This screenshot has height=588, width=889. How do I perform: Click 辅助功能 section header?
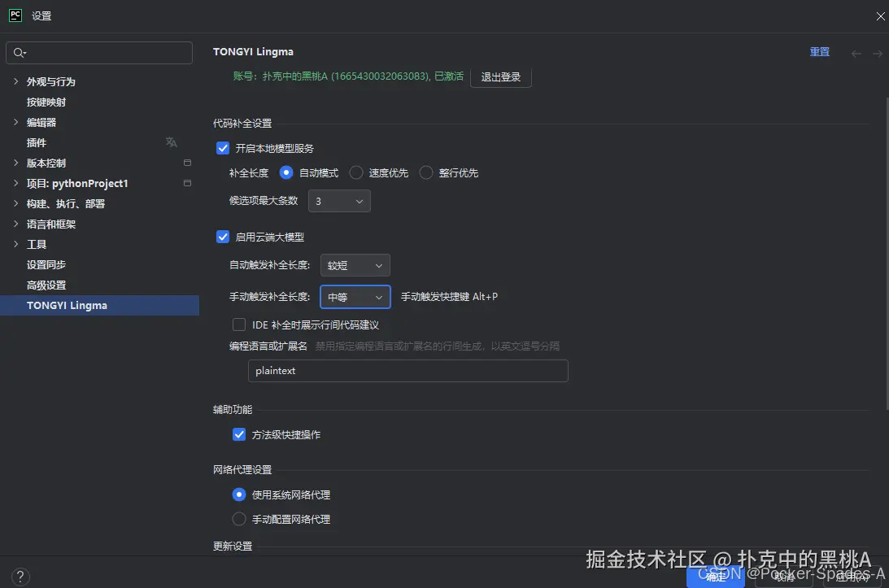click(233, 410)
